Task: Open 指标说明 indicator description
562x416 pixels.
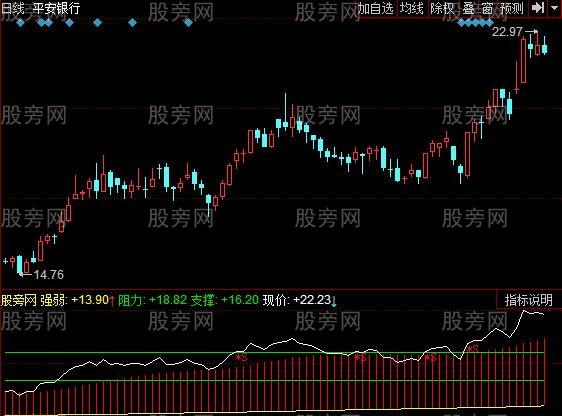Action: coord(529,300)
